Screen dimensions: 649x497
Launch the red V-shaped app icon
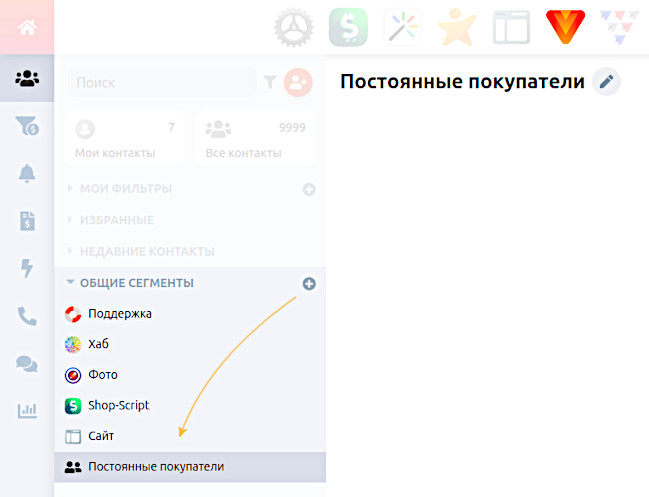coord(565,27)
